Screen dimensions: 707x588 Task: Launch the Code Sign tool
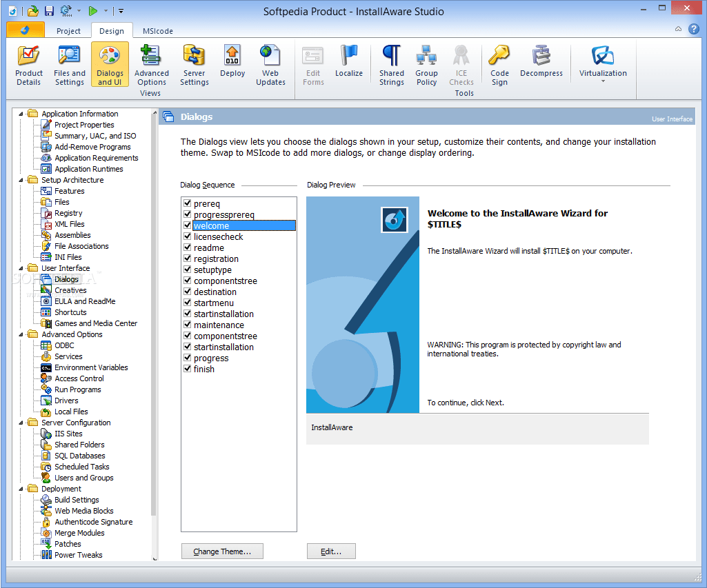pyautogui.click(x=499, y=65)
